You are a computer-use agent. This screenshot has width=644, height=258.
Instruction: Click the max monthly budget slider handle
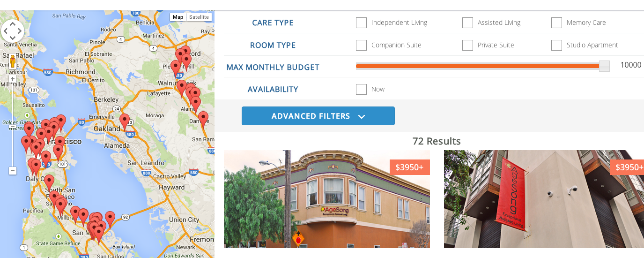604,66
